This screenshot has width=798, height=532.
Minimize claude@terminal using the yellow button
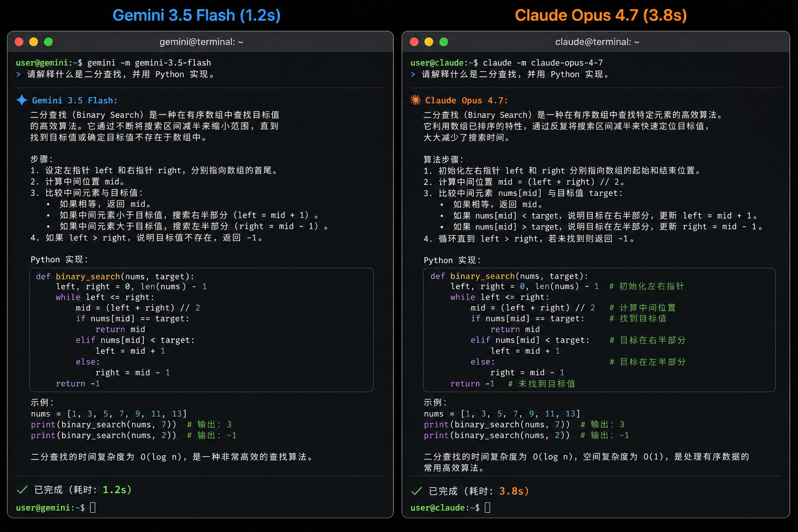coord(429,42)
